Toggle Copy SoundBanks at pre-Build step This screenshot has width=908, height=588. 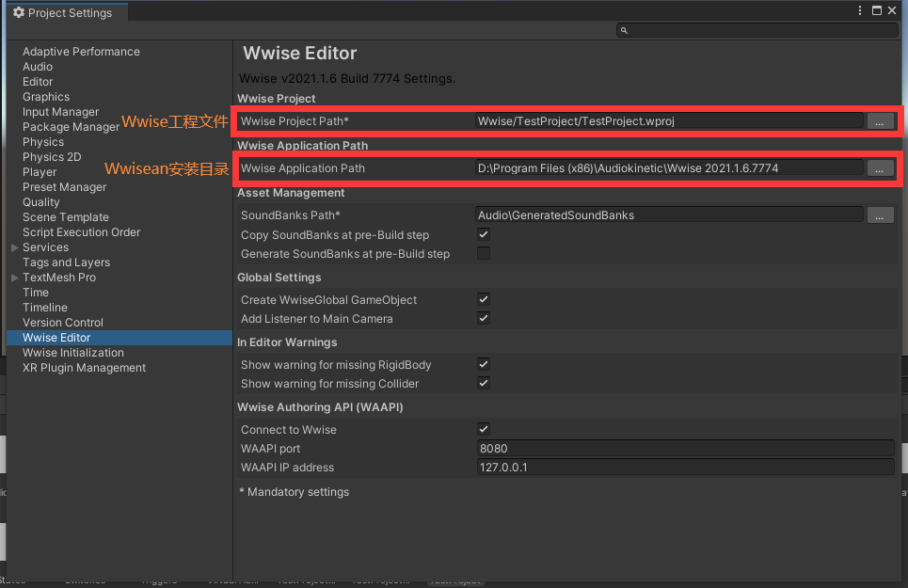tap(484, 235)
